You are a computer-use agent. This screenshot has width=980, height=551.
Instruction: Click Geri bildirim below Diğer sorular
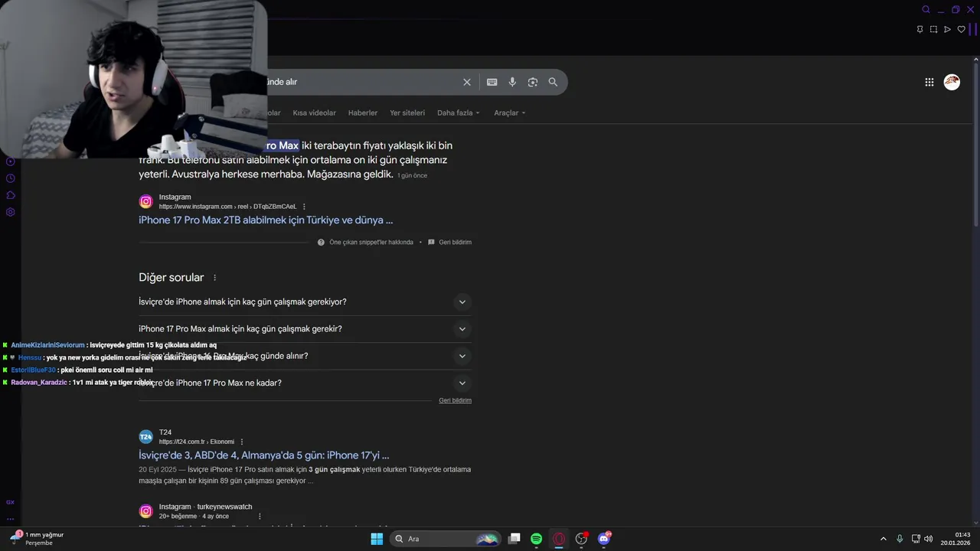[x=455, y=400]
